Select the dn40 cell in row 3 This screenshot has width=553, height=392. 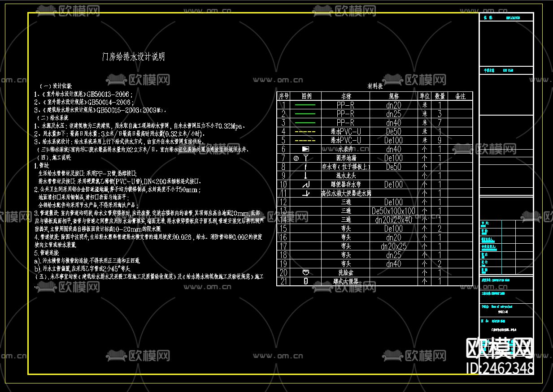394,122
